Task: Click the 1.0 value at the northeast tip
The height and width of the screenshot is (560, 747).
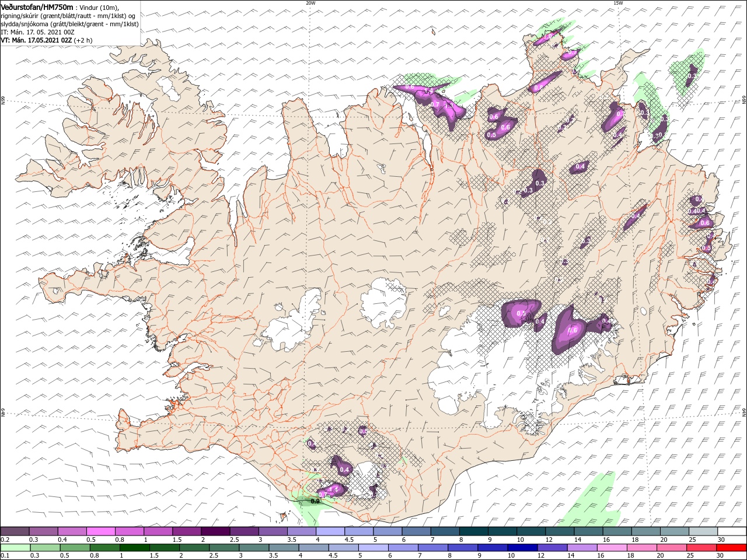Action: (549, 36)
